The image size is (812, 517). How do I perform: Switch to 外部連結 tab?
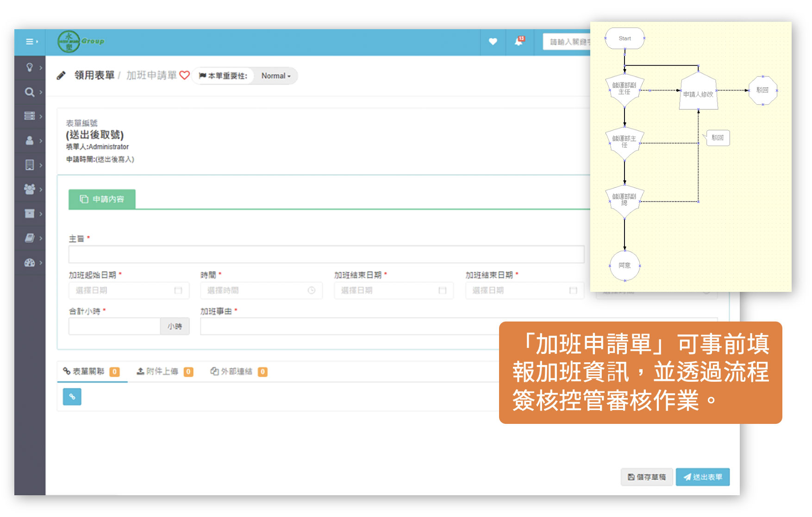[238, 372]
